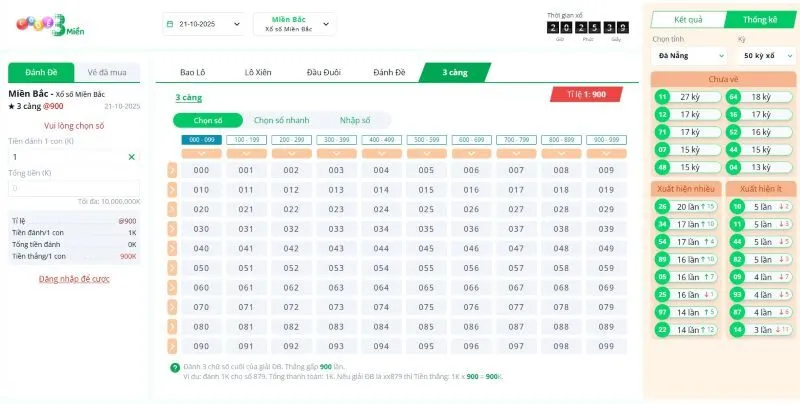The height and width of the screenshot is (404, 800).
Task: Toggle number 000 in the grid
Action: pyautogui.click(x=202, y=170)
